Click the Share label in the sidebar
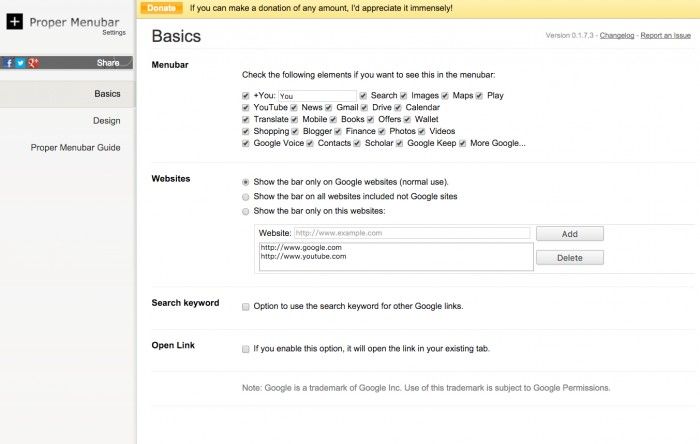700x444 pixels. click(108, 63)
